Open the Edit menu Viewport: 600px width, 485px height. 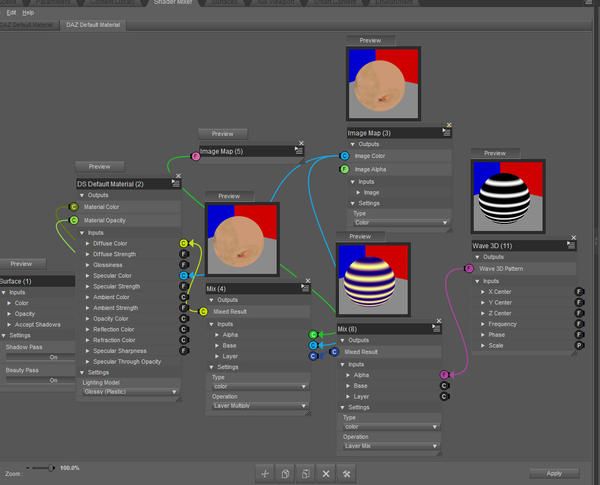point(11,13)
